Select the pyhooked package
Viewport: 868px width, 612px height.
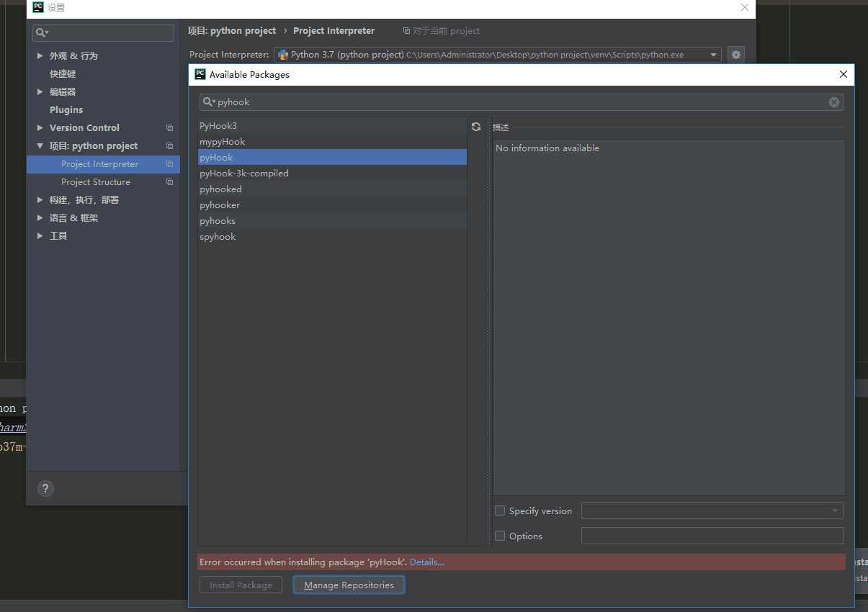pos(332,189)
